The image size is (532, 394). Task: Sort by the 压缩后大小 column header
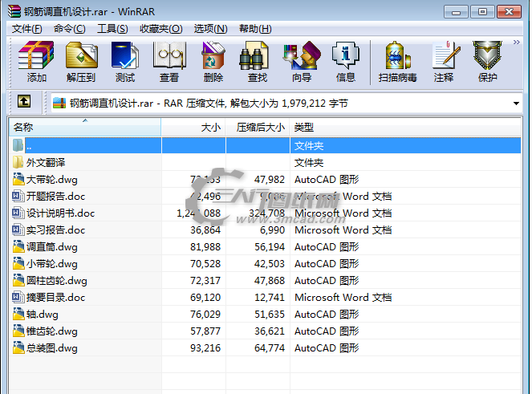point(258,128)
